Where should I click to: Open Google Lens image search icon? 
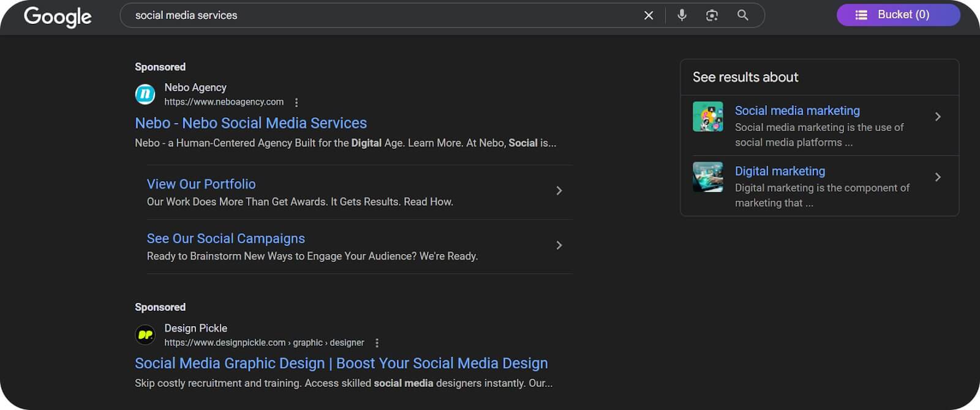(x=712, y=15)
